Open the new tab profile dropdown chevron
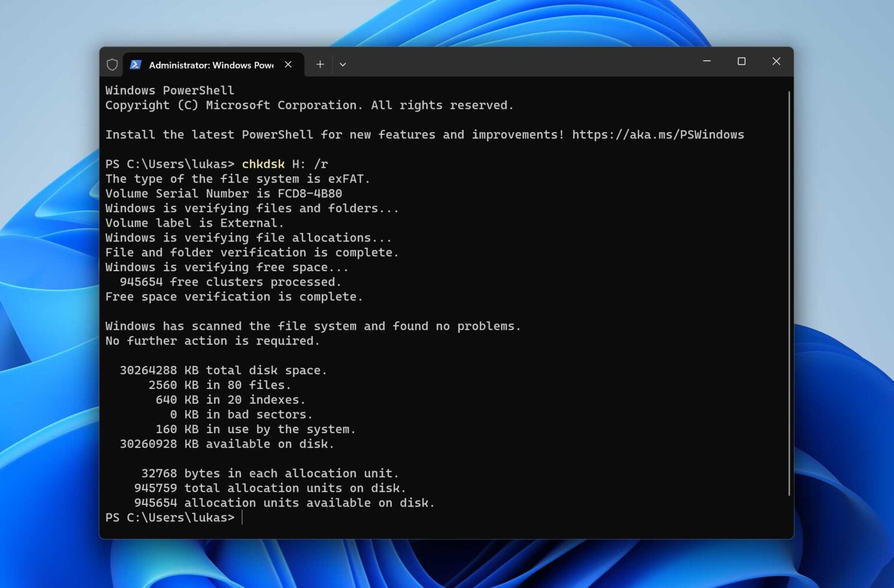Viewport: 894px width, 588px height. [343, 65]
